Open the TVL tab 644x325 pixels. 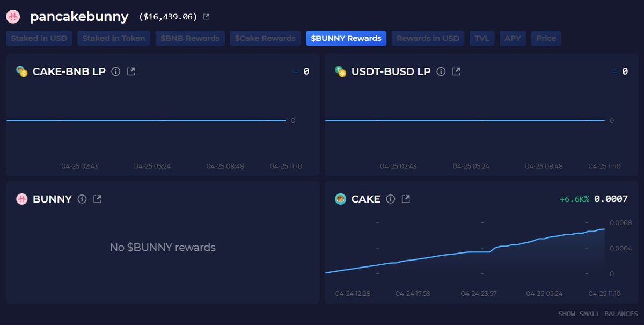[482, 38]
